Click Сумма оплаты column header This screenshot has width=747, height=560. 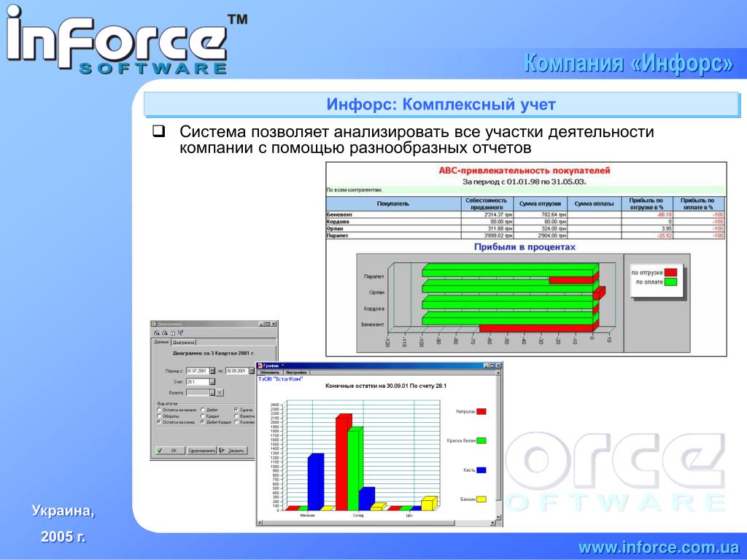coord(594,204)
